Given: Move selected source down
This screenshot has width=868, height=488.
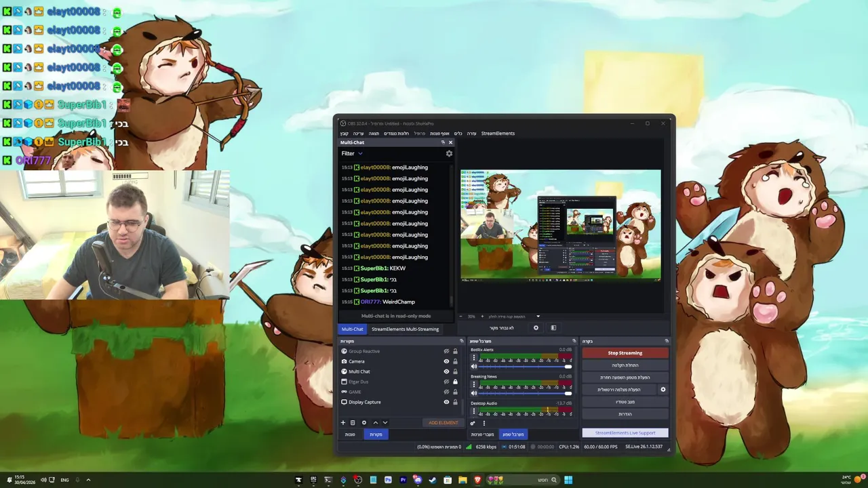Looking at the screenshot, I should click(385, 422).
